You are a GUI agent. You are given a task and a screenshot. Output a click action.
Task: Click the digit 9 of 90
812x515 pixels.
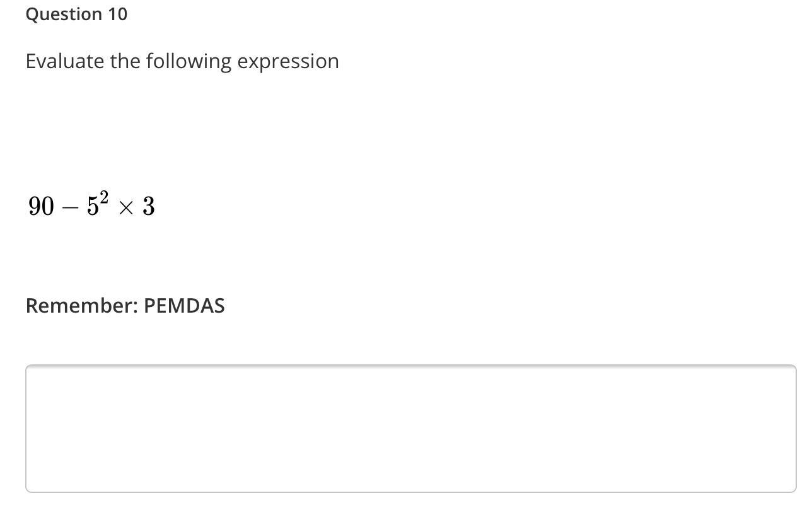coord(35,206)
